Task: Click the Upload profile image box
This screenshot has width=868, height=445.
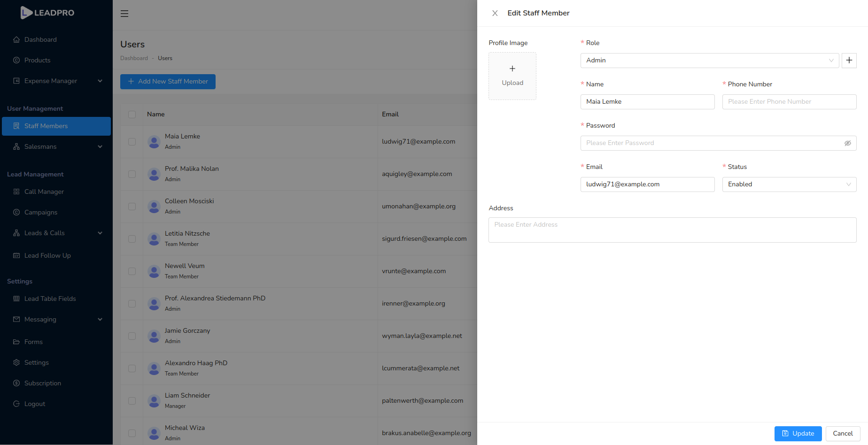Action: pos(512,76)
